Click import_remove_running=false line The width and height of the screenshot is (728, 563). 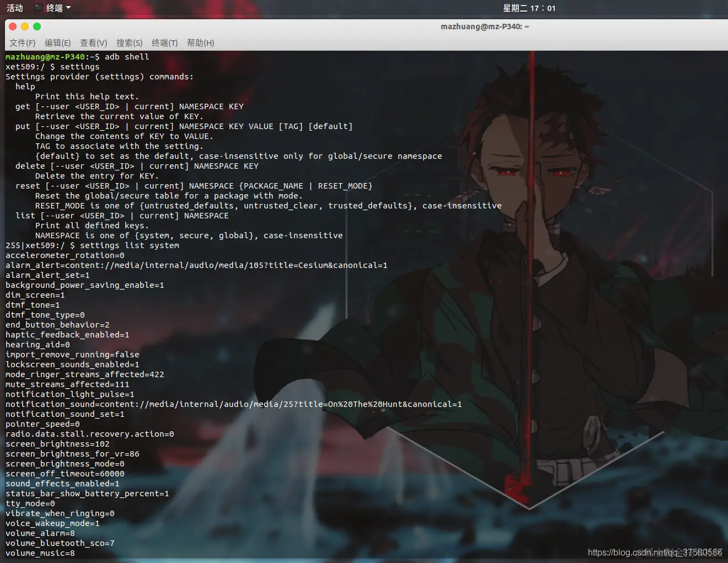[72, 355]
